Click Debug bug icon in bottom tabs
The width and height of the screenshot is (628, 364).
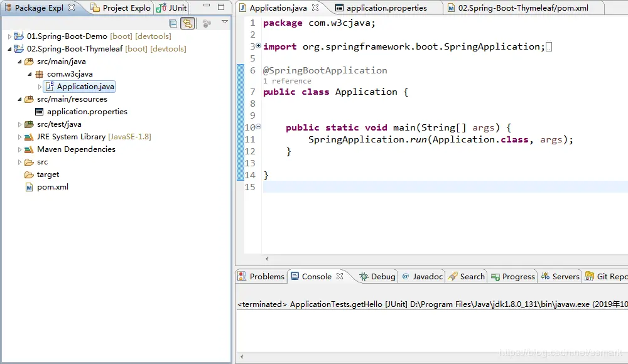(x=364, y=276)
